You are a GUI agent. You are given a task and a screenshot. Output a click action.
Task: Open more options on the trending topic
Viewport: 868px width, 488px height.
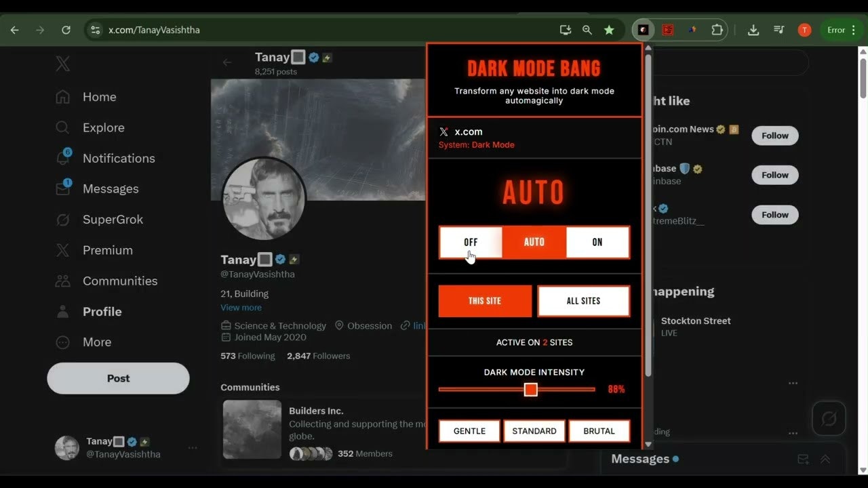tap(793, 383)
